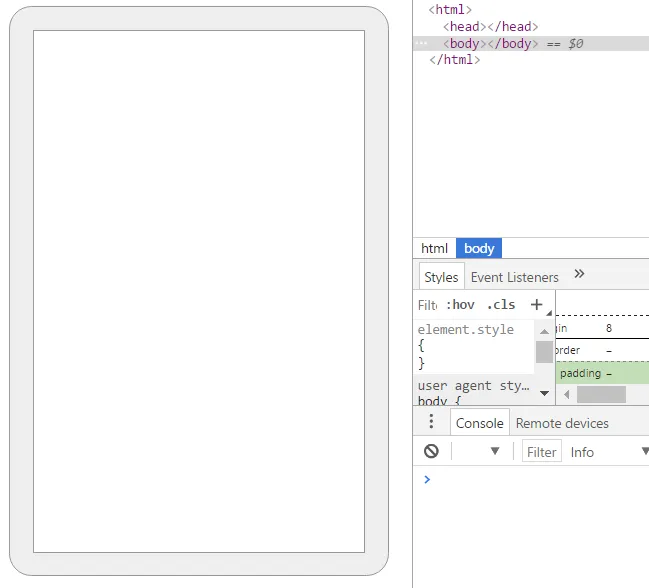Click the box model horizontal scrollbar thumb
The width and height of the screenshot is (649, 588).
(601, 394)
